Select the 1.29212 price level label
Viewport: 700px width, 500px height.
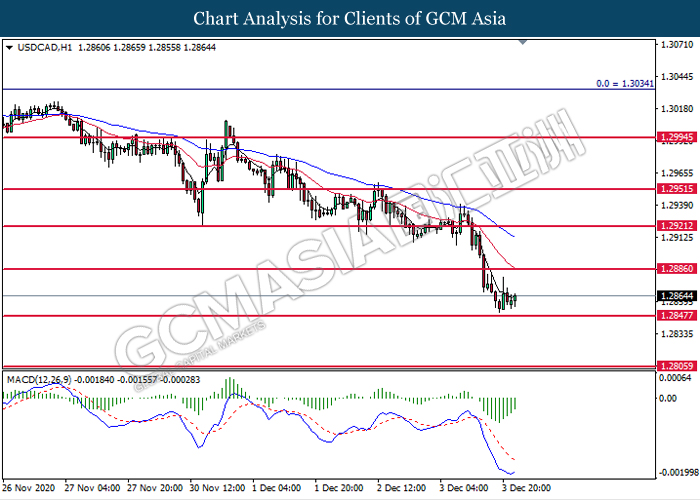point(676,226)
